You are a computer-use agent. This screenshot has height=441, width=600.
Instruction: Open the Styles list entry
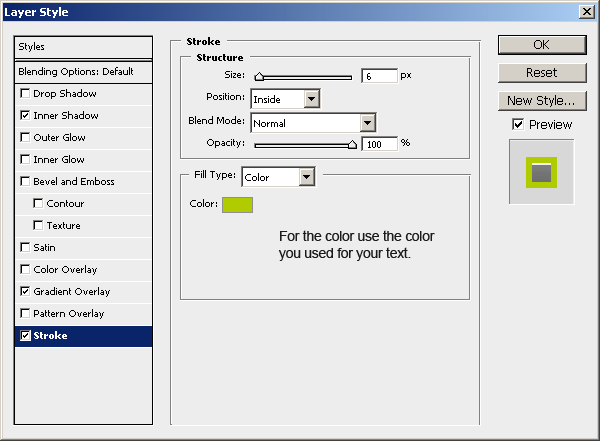83,47
